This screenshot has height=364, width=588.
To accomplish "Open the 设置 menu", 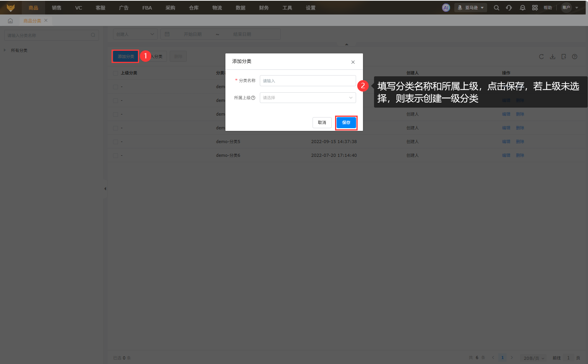I will coord(311,8).
